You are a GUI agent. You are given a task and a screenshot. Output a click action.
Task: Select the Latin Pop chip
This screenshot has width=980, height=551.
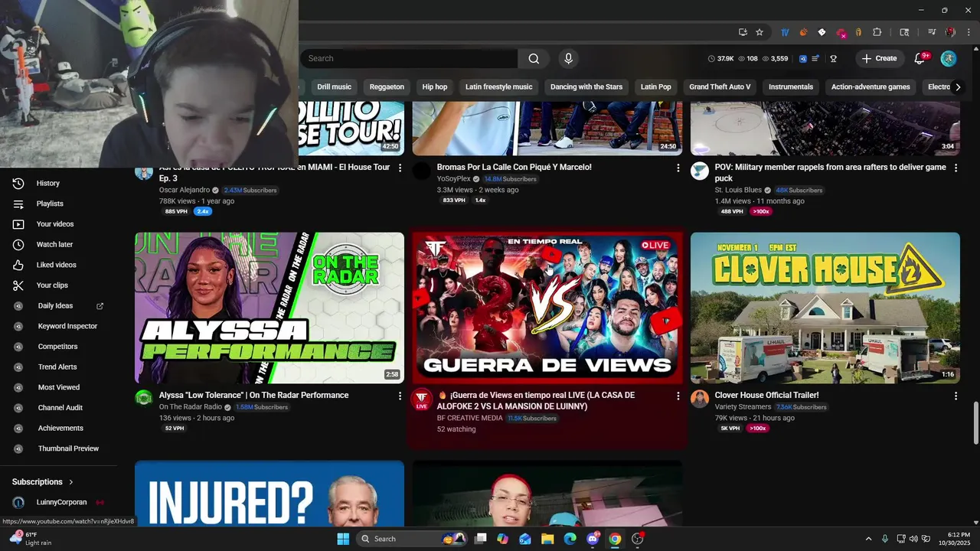[656, 86]
